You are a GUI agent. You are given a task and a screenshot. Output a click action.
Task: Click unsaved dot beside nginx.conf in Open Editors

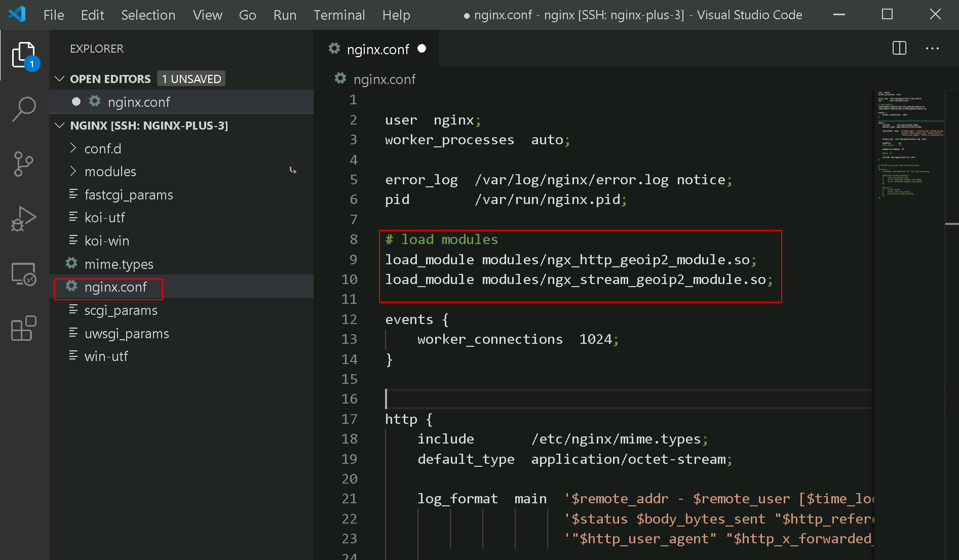(76, 101)
